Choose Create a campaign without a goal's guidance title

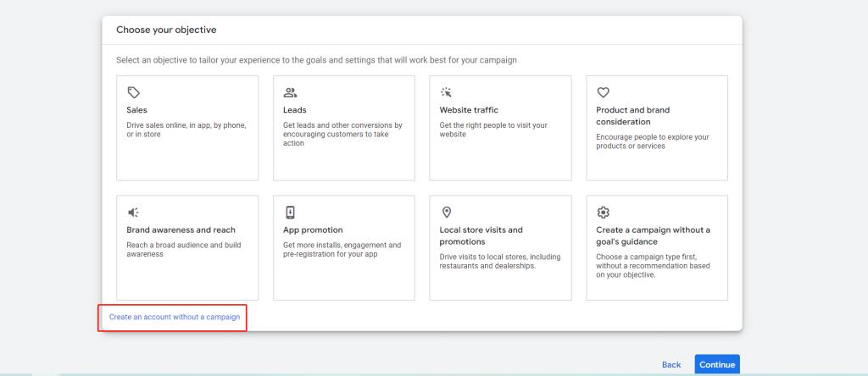click(x=654, y=235)
